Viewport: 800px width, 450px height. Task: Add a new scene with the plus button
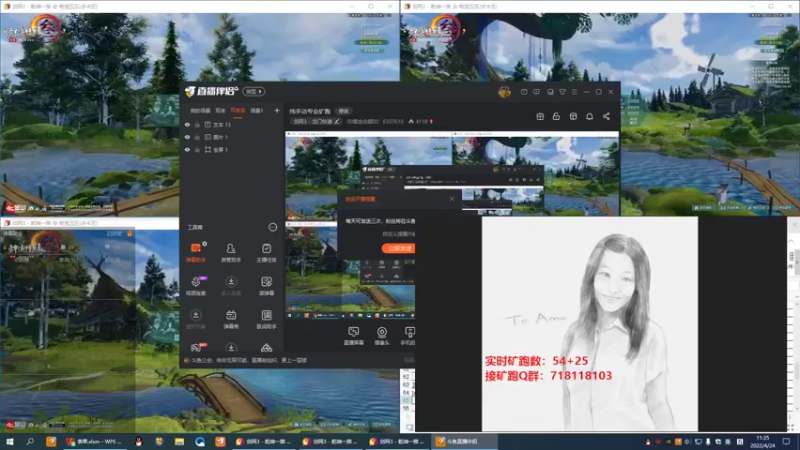point(277,110)
